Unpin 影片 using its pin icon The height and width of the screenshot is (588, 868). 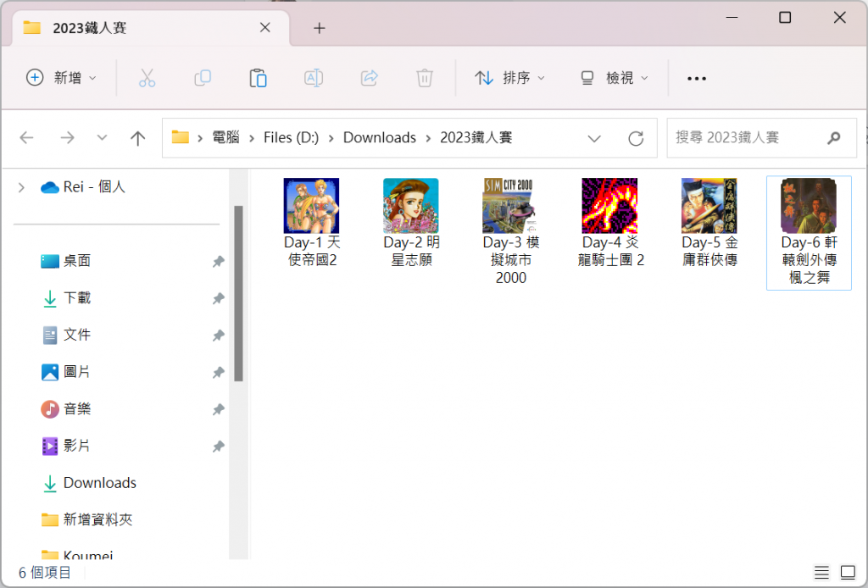[x=219, y=447]
